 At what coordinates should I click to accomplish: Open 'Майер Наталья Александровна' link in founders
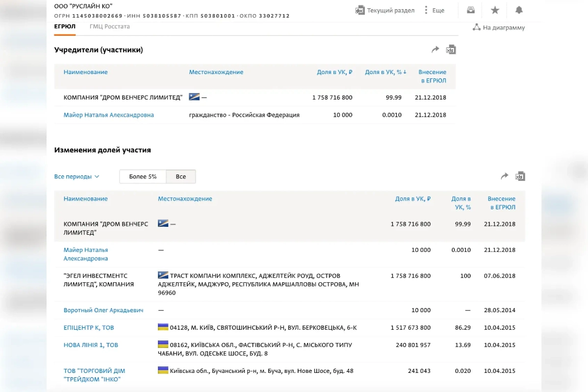(x=108, y=115)
